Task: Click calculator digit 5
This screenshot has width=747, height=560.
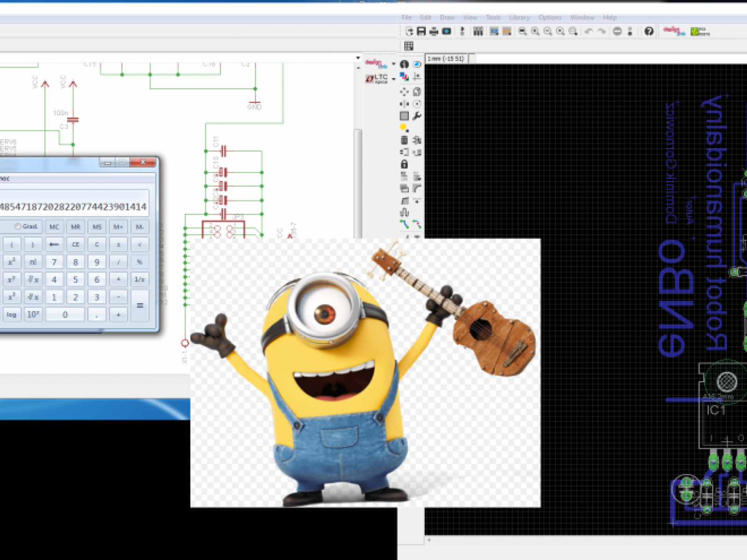Action: click(76, 280)
